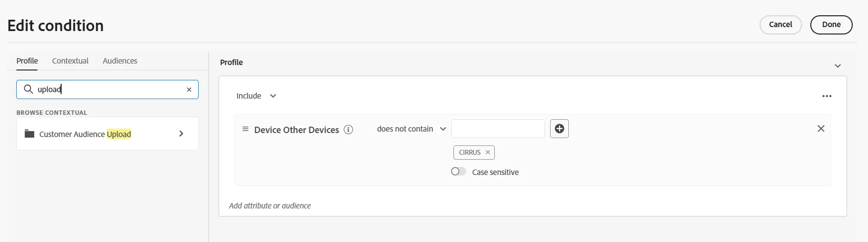
Task: Select the Profile tab
Action: coord(27,61)
